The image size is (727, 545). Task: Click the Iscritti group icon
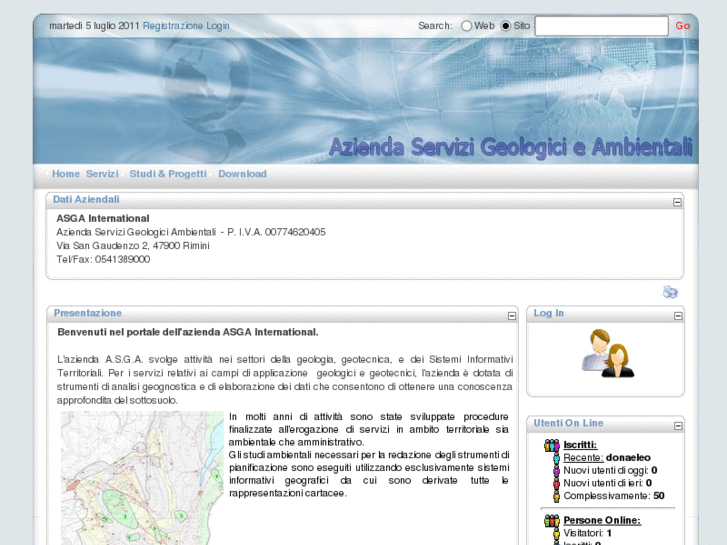coord(552,445)
